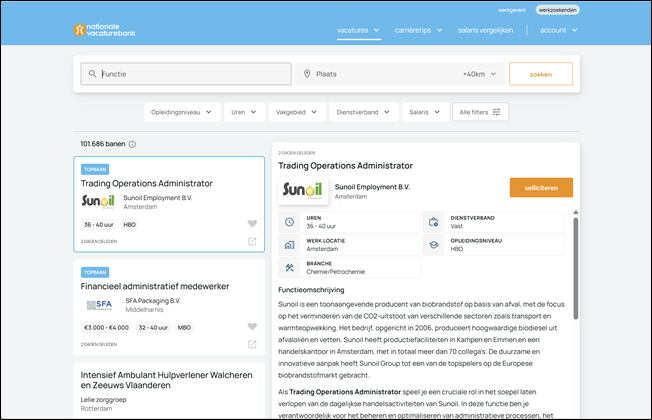Click 'Lelie zorggroep' company name

coord(104,400)
